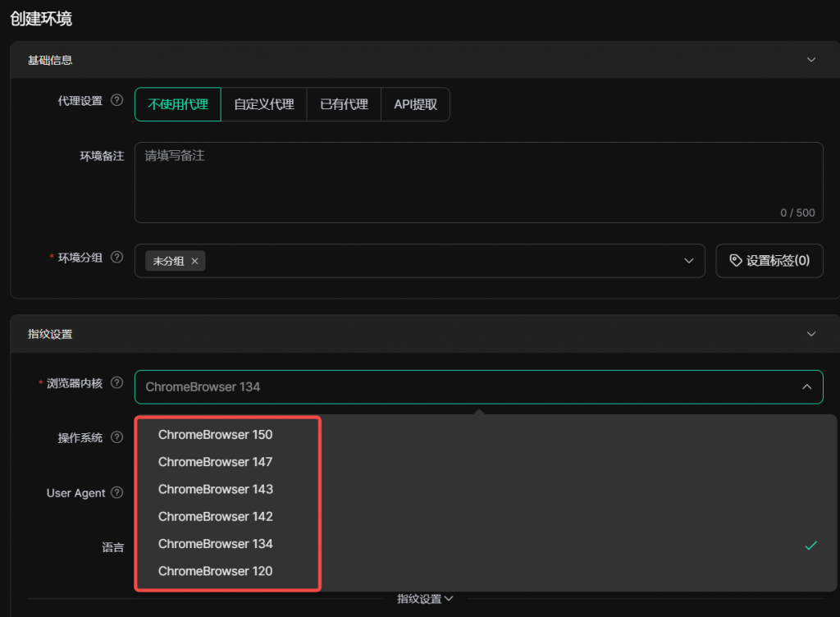Click the 环境备注 remark text area
The width and height of the screenshot is (840, 617).
tap(478, 182)
